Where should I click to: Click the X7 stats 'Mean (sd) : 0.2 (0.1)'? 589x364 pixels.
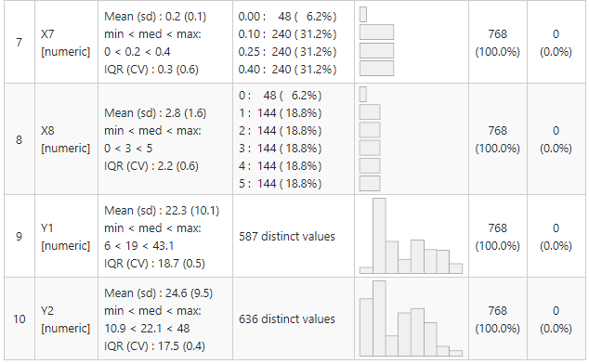point(155,17)
